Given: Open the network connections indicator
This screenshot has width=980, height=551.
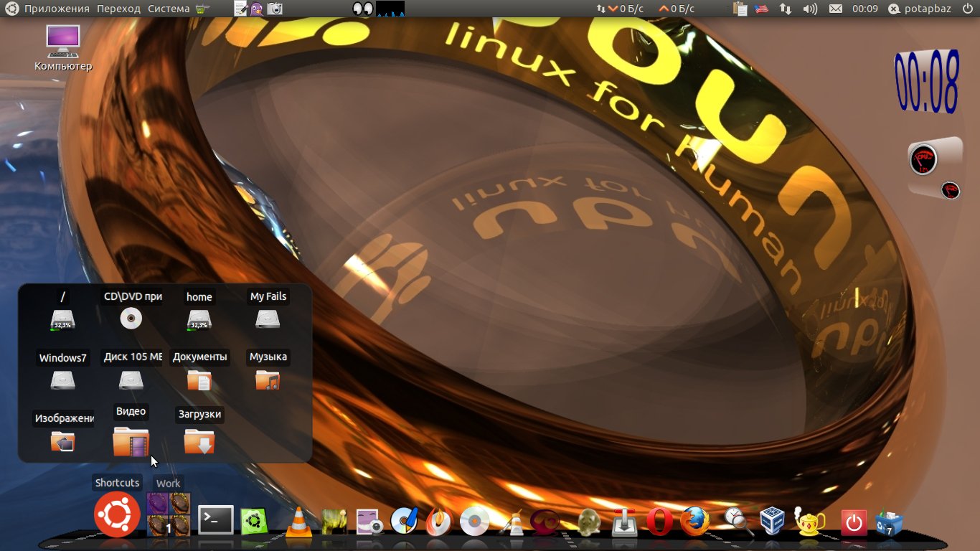Looking at the screenshot, I should tap(786, 9).
